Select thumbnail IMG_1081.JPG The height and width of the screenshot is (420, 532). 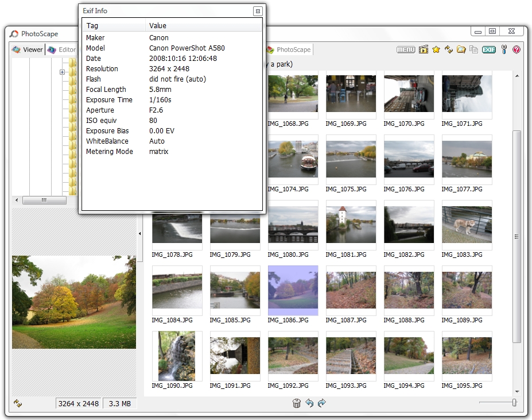click(351, 225)
